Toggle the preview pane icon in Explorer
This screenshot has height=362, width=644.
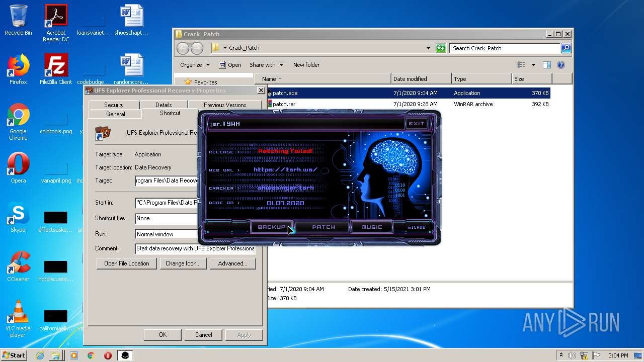click(547, 65)
